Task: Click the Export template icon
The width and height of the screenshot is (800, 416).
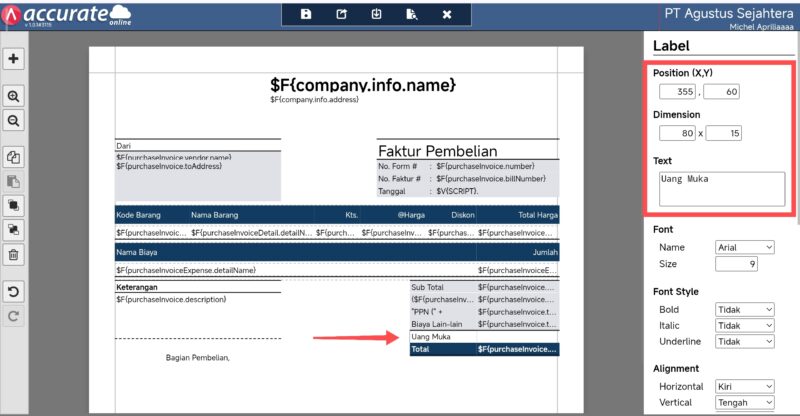Action: coord(341,15)
